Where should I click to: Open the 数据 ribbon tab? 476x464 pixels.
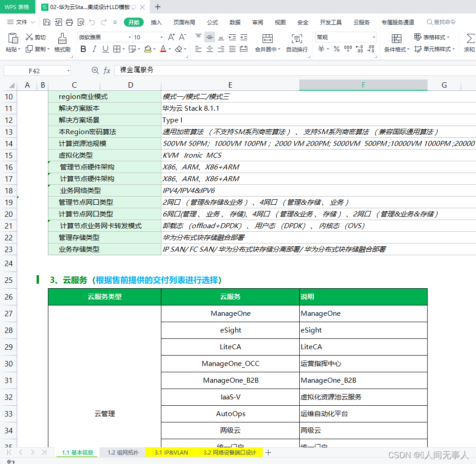(x=235, y=22)
